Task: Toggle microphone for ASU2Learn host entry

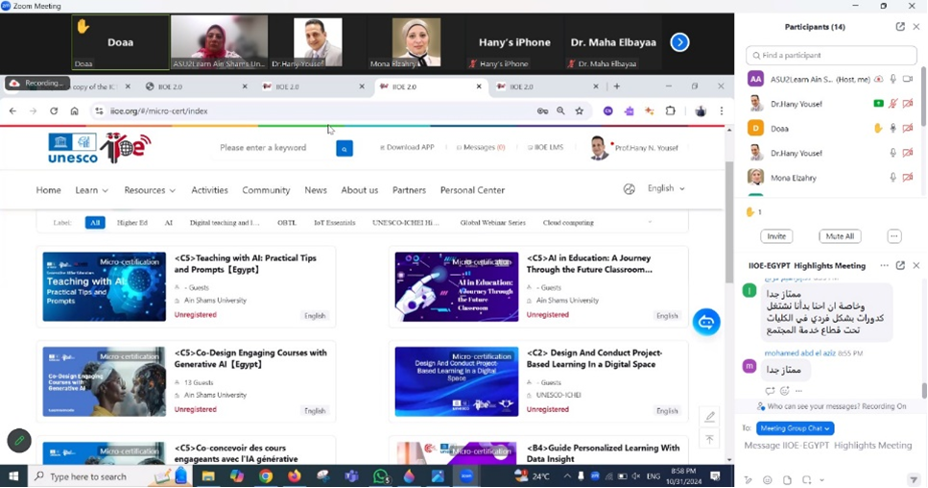Action: click(893, 78)
